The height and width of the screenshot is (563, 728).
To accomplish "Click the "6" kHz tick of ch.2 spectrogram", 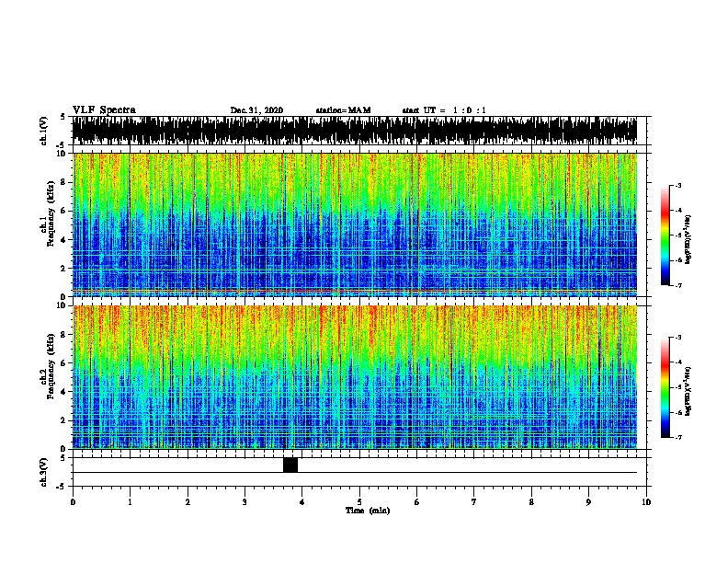I will pyautogui.click(x=64, y=363).
